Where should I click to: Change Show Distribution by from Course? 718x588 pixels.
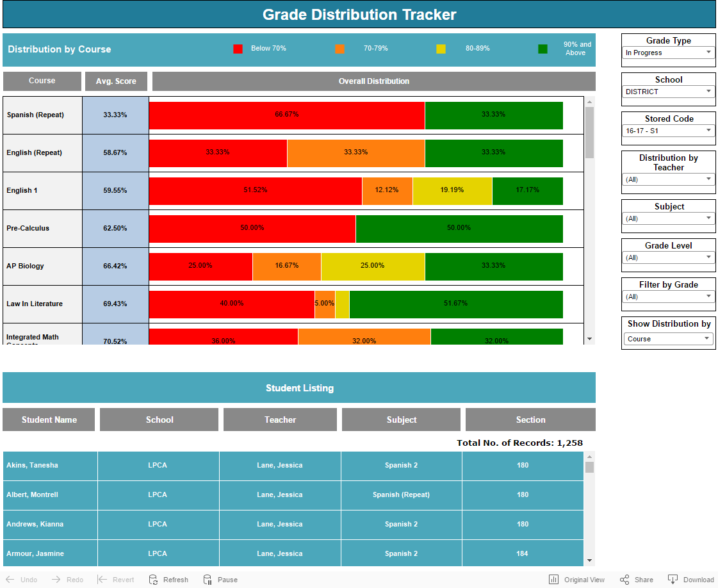point(668,338)
